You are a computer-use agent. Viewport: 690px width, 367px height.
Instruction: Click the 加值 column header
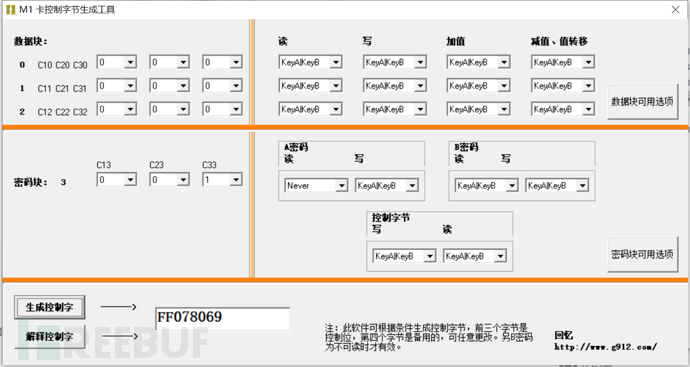tap(456, 41)
